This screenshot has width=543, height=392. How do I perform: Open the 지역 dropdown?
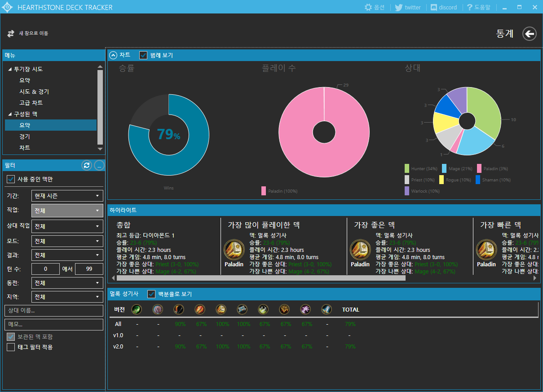point(67,297)
